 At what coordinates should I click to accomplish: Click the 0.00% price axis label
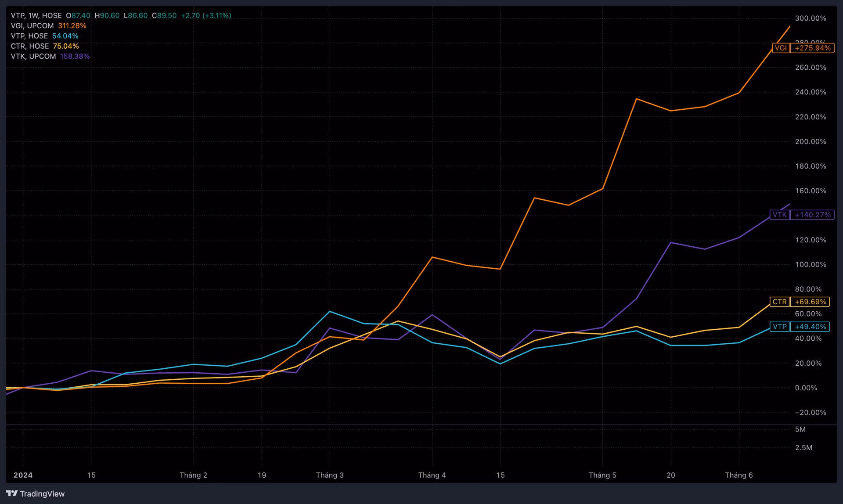tap(806, 388)
